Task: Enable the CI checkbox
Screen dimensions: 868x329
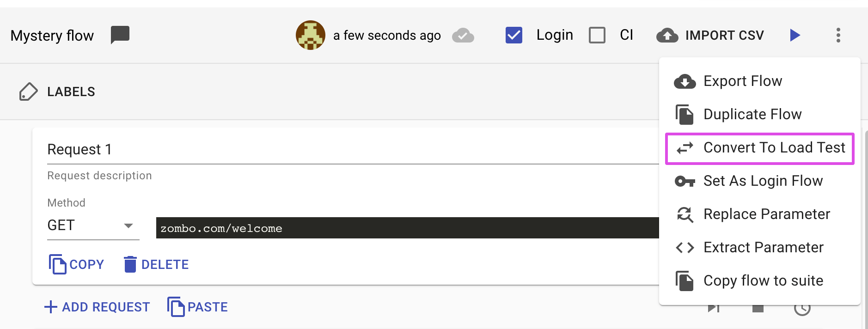Action: pos(597,35)
